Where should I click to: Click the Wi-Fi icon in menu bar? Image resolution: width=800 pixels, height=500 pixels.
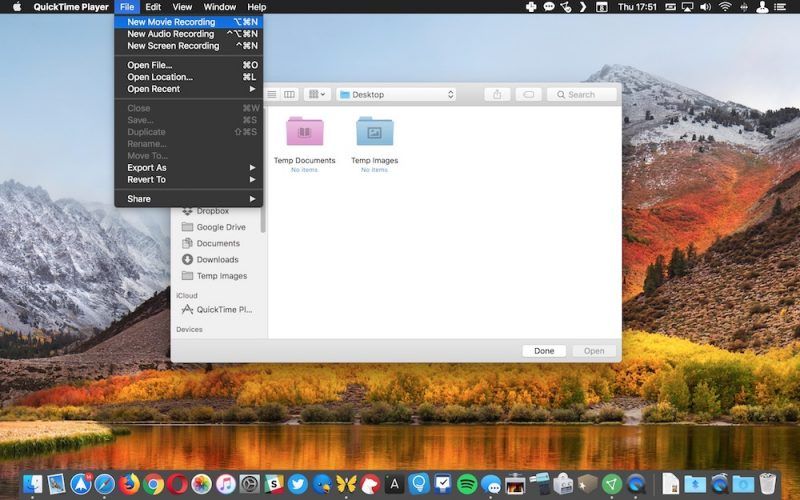(724, 7)
